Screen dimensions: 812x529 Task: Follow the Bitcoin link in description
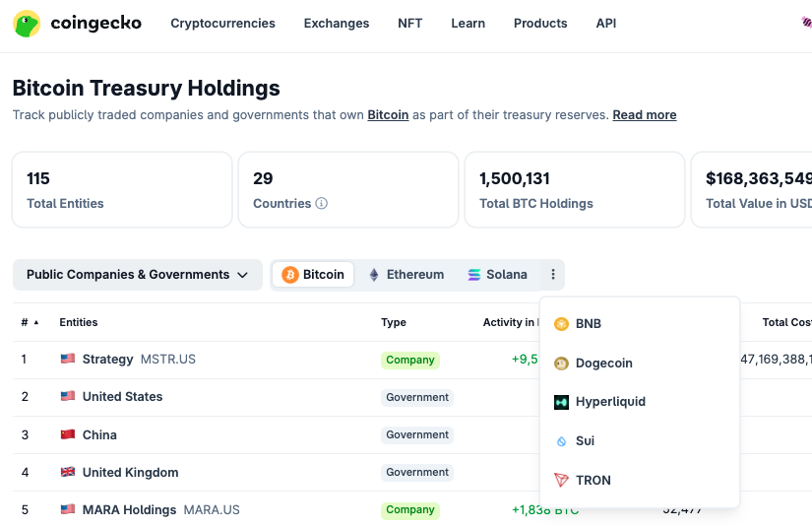(388, 115)
